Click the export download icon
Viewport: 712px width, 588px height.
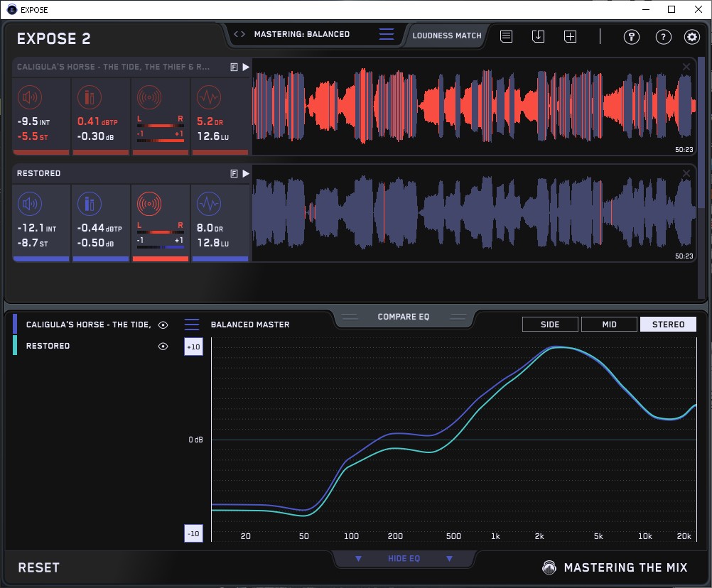[x=538, y=36]
